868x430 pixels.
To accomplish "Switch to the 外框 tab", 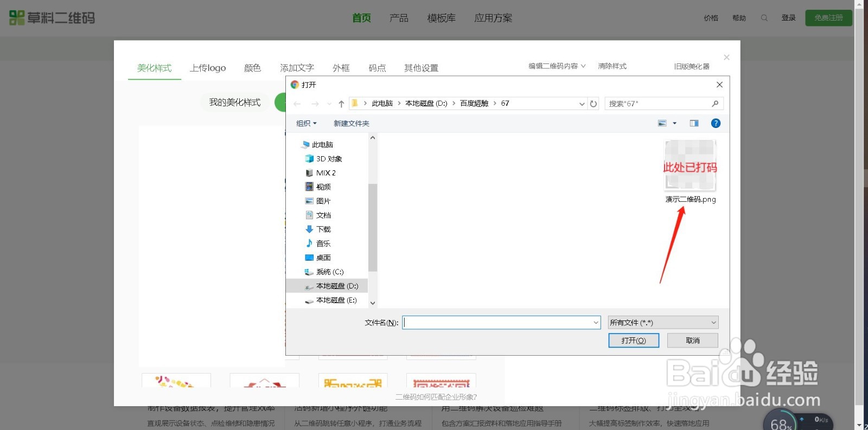I will pyautogui.click(x=341, y=68).
